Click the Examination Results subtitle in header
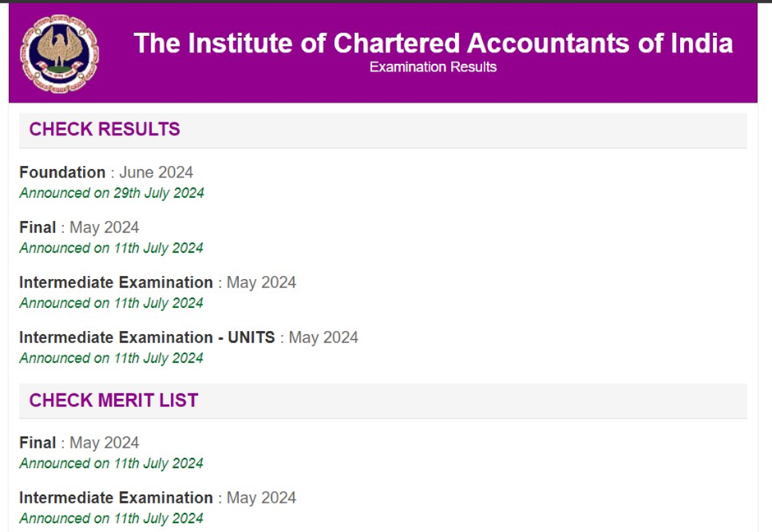 pos(433,67)
